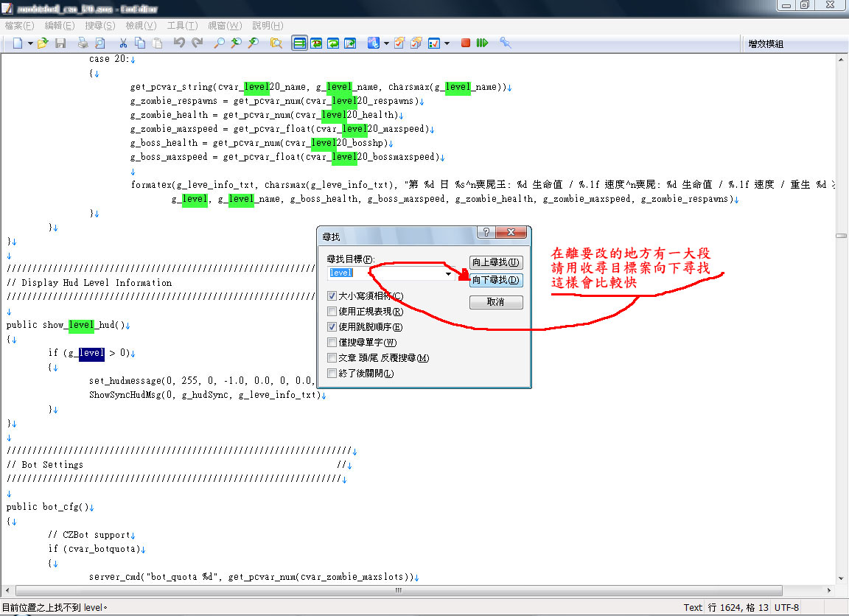The width and height of the screenshot is (849, 616).
Task: Select wrap by page toolbar icon
Action: coord(350,43)
